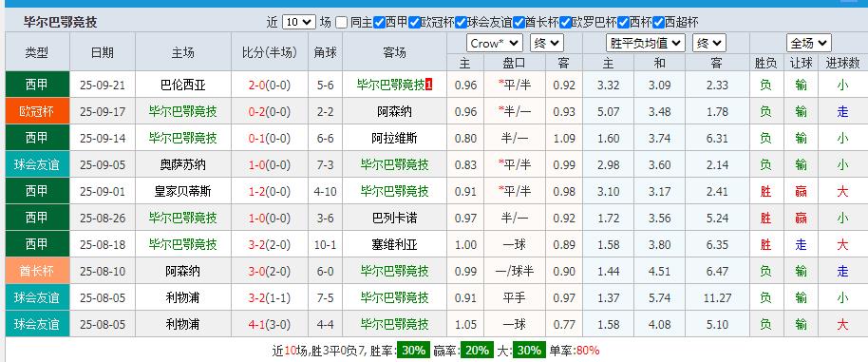Click the 毕尔巴鄂竞技 team title heading
The height and width of the screenshot is (362, 868).
click(x=61, y=22)
